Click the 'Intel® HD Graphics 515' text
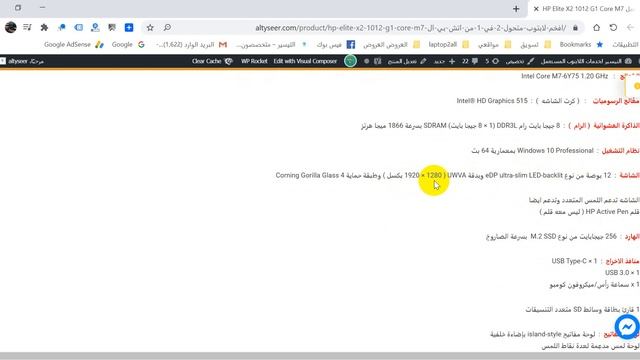The width and height of the screenshot is (640, 360). pyautogui.click(x=492, y=101)
